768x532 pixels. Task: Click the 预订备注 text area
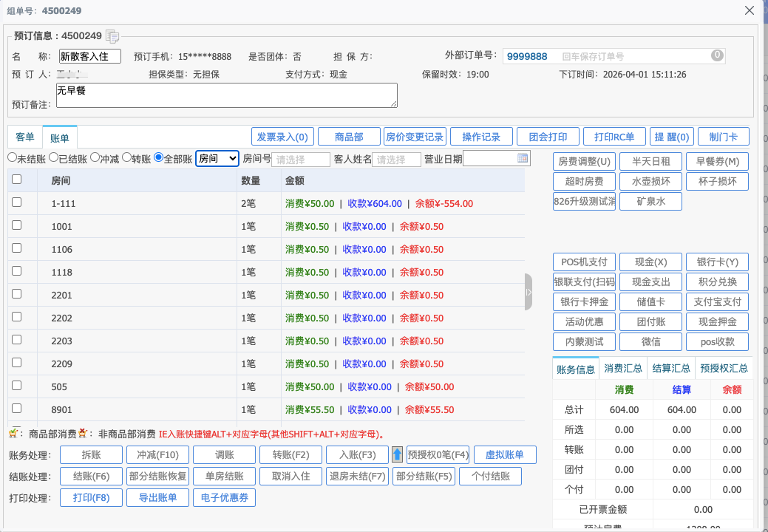coord(226,95)
